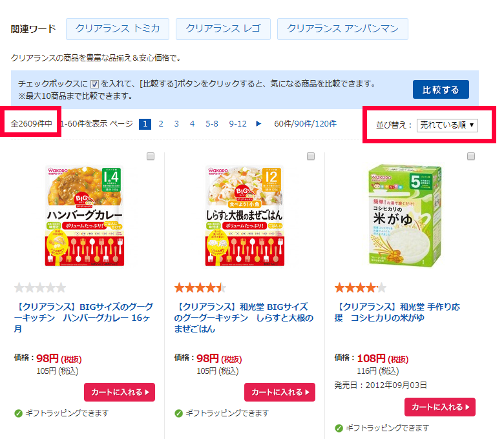Viewport: 504px width, 439px height.
Task: Select related word クリアランス アンパンマン
Action: [342, 28]
